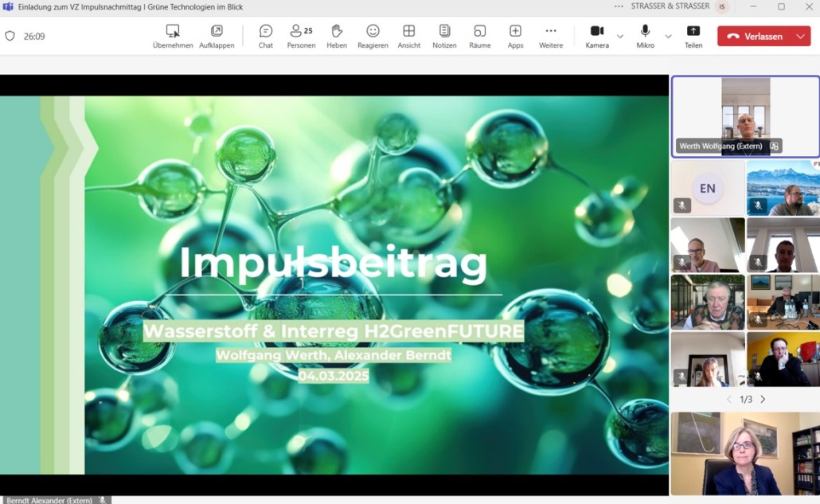Viewport: 820px width, 504px height.
Task: Open meeting Notizen
Action: coord(444,36)
